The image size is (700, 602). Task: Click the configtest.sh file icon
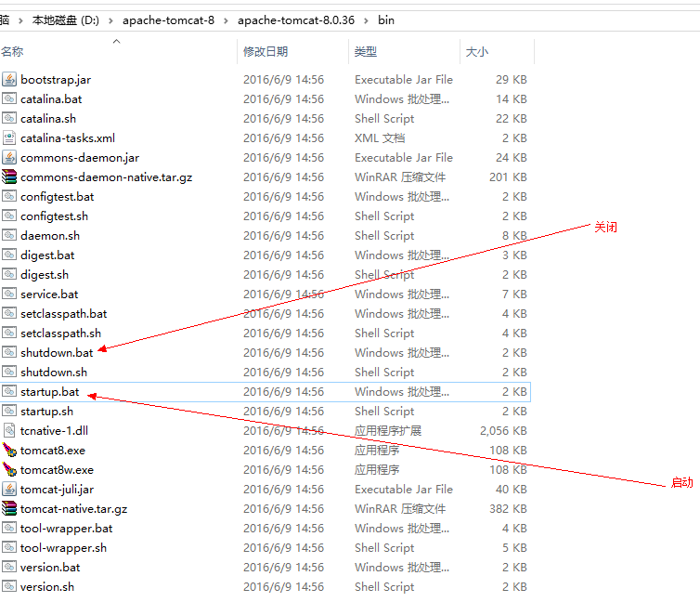pos(9,216)
